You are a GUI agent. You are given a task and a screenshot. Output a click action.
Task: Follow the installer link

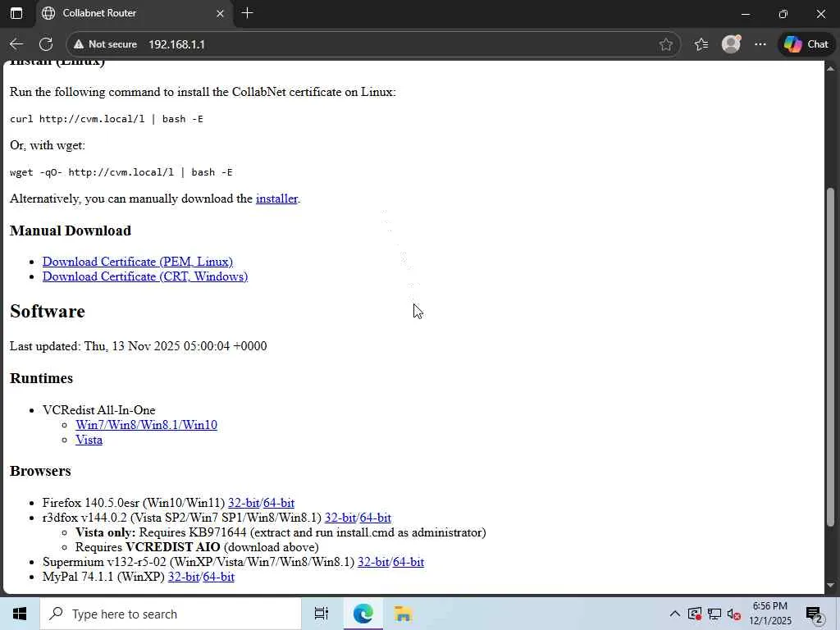click(276, 199)
